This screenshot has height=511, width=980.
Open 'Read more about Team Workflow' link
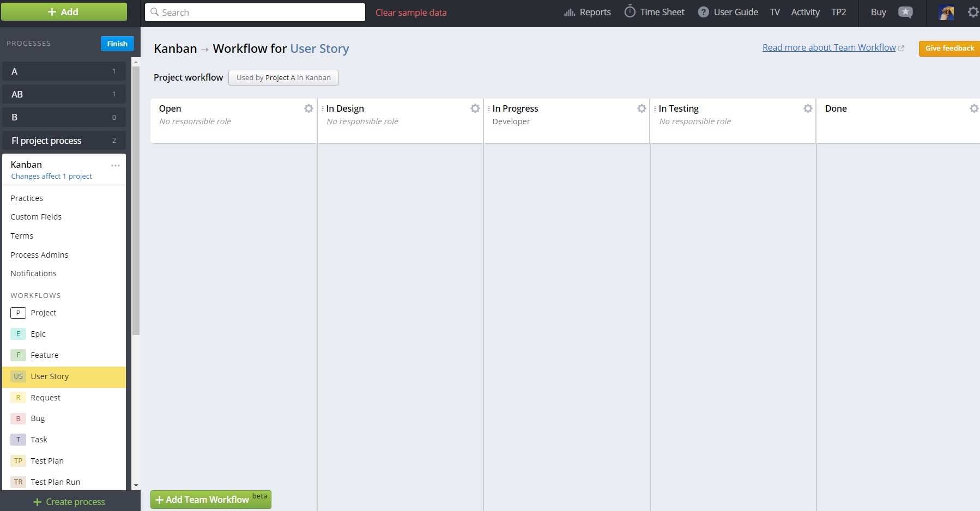pyautogui.click(x=828, y=48)
